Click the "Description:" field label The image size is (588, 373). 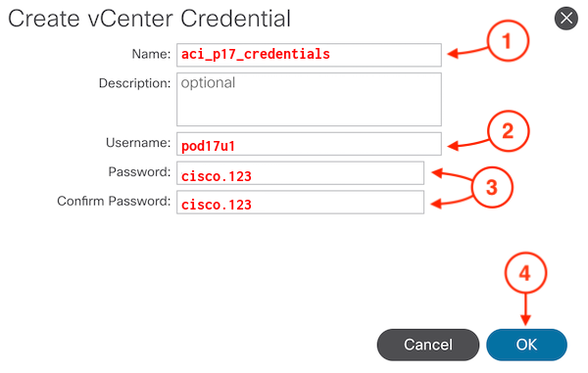(x=134, y=83)
